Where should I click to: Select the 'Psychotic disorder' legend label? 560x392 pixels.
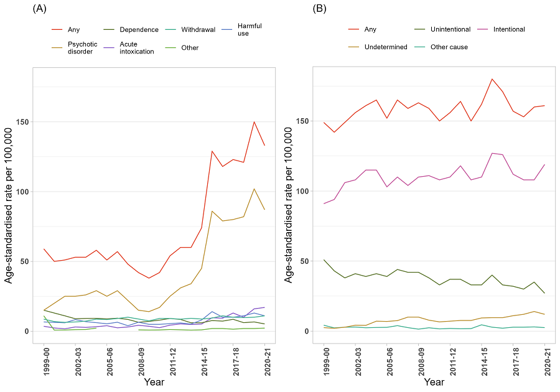point(83,48)
